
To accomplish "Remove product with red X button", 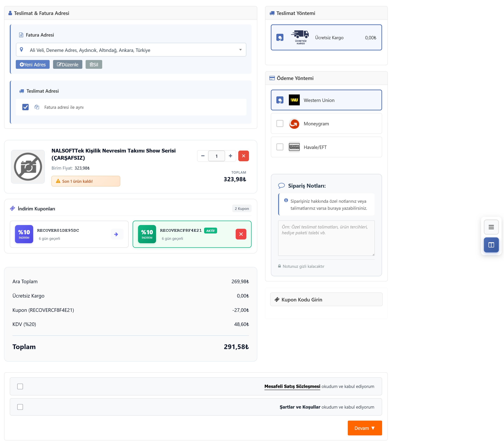I will click(243, 156).
